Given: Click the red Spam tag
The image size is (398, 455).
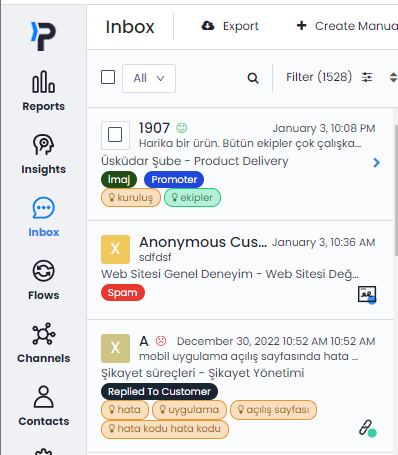Looking at the screenshot, I should point(123,293).
